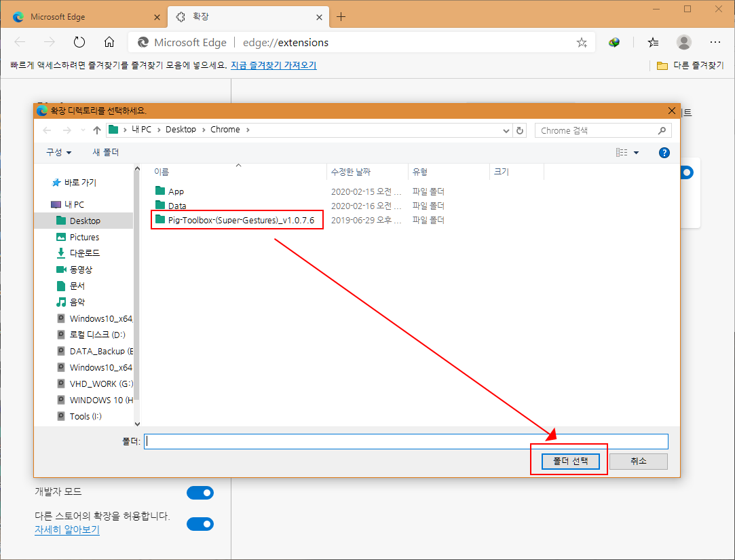
Task: Select the Data folder icon
Action: coord(160,205)
